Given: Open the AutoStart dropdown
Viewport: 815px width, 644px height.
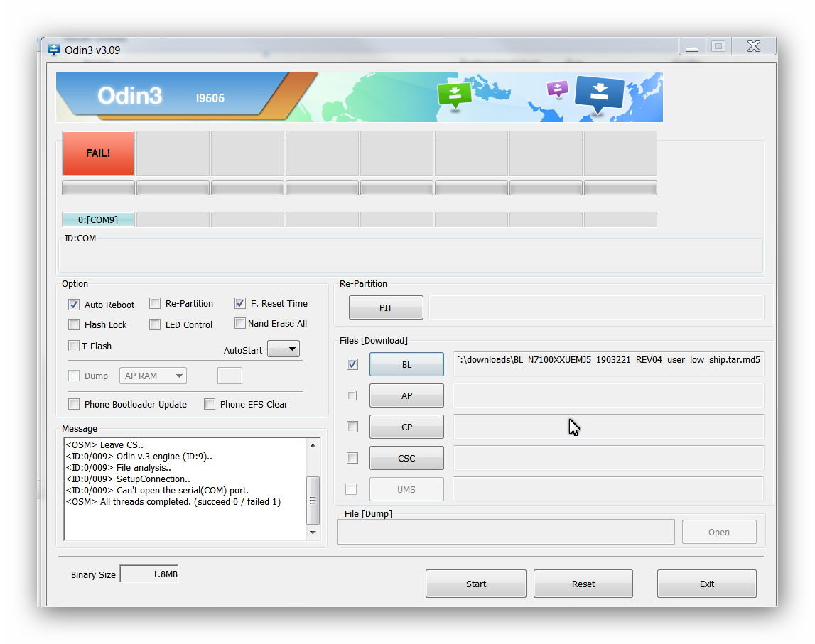Looking at the screenshot, I should point(284,349).
